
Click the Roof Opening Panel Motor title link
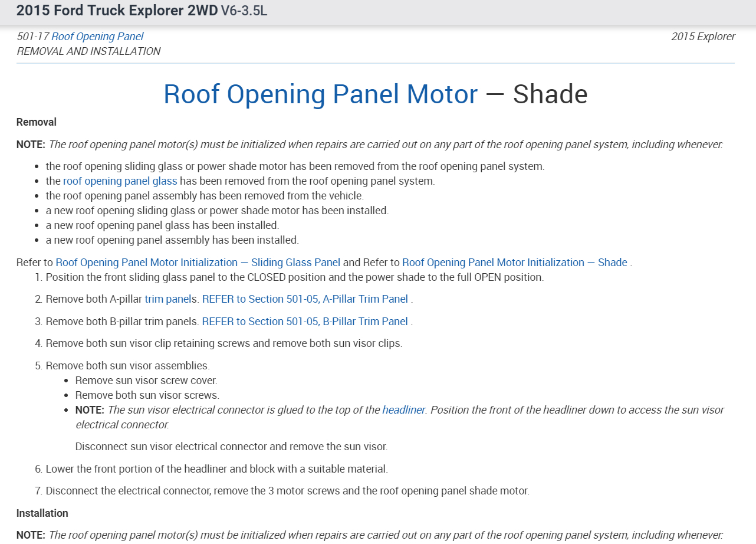tap(320, 94)
